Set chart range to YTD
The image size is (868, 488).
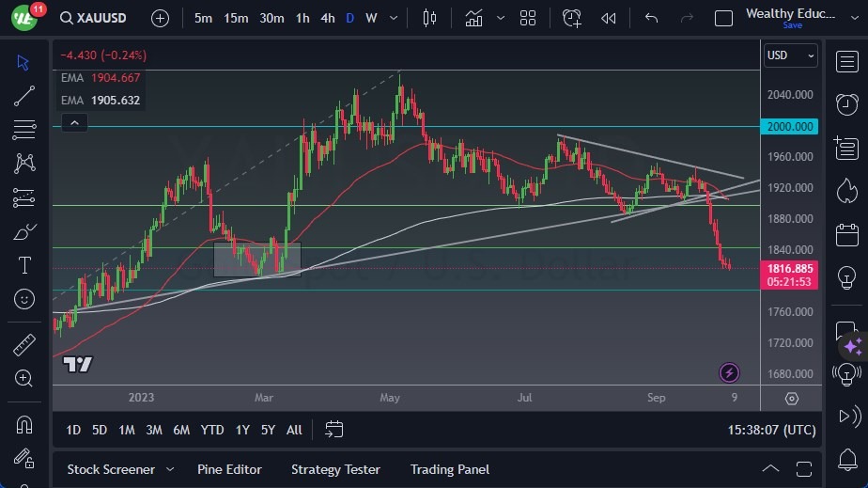pos(212,430)
